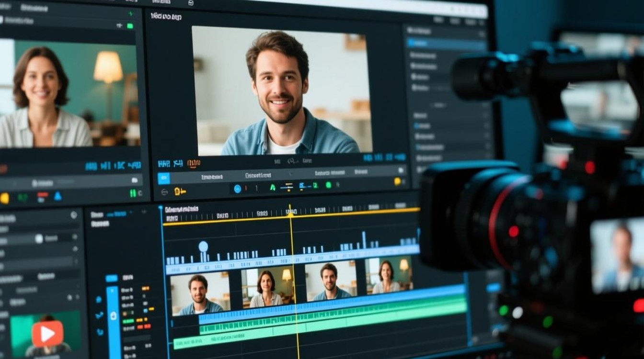Image resolution: width=644 pixels, height=359 pixels.
Task: Select the fourth timeline clip showing the woman
Action: tap(389, 275)
